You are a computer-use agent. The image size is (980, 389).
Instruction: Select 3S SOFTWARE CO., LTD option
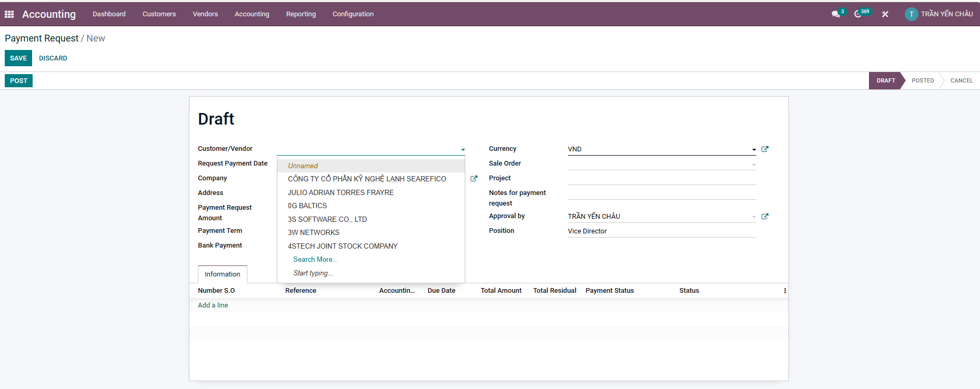coord(371,220)
